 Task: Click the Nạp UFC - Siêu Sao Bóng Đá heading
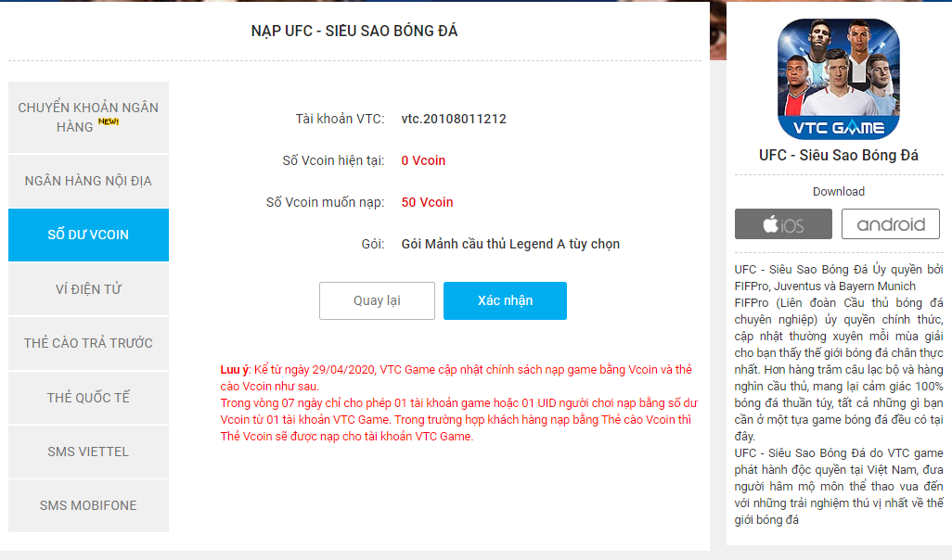click(354, 31)
